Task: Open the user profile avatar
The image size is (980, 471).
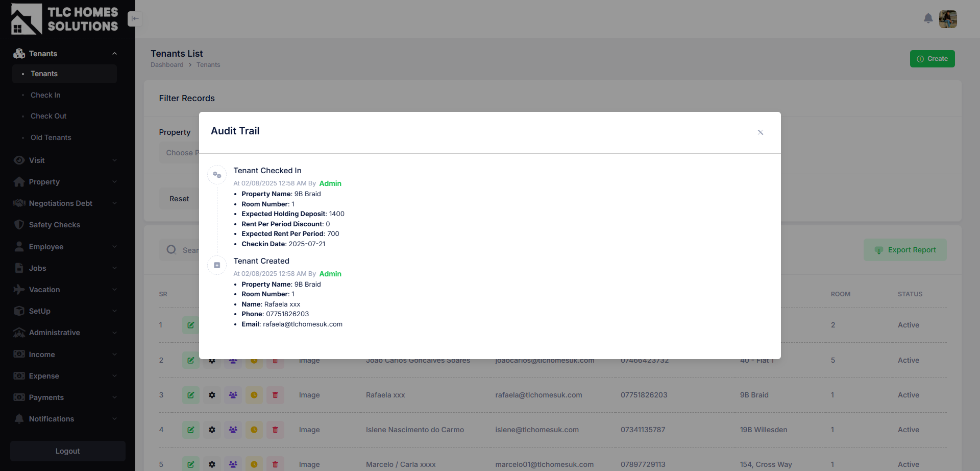Action: 948,19
